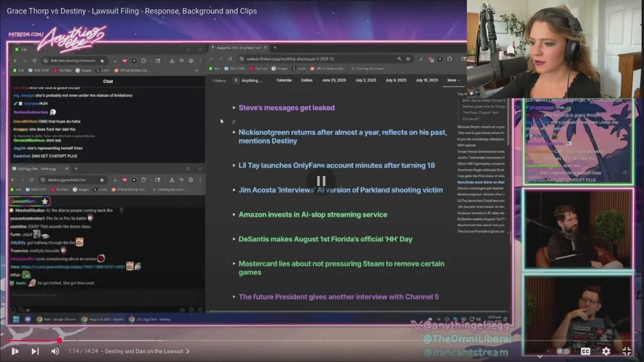The image size is (644, 362).
Task: Reload the destiny.gg chat window
Action: 32,180
